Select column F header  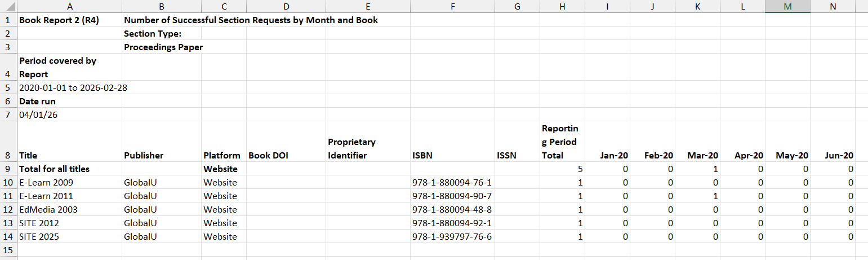[x=453, y=6]
